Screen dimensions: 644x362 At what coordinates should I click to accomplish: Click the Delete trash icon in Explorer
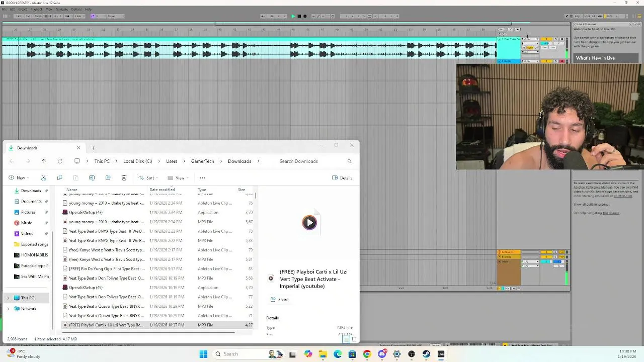pos(124,177)
